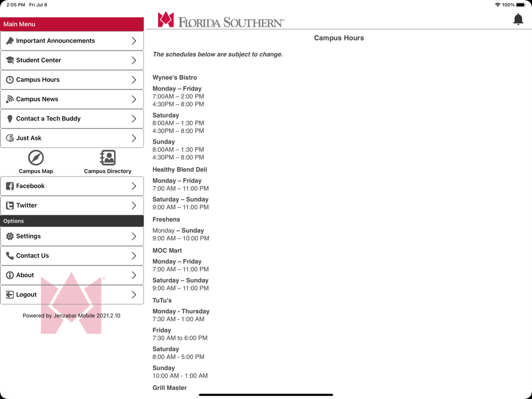Open Student Center menu item

click(x=72, y=60)
